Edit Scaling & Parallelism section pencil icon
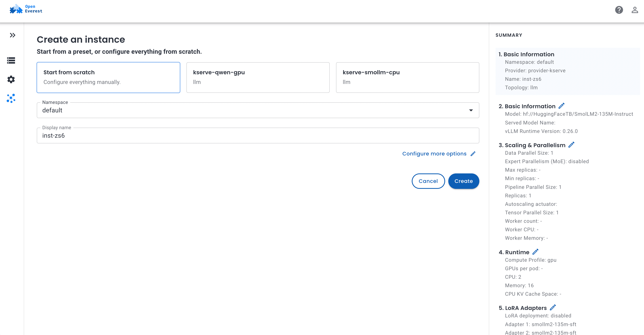This screenshot has height=335, width=644. tap(571, 145)
